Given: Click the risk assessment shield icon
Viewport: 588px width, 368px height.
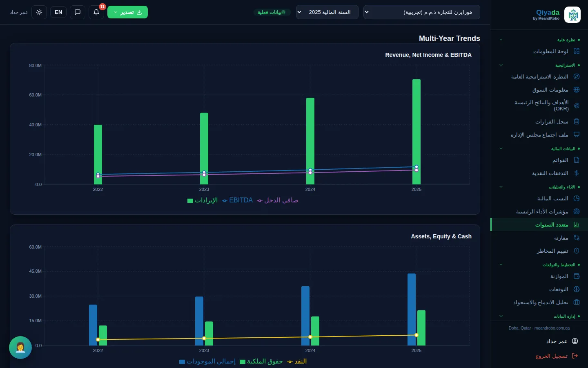Looking at the screenshot, I should click(577, 251).
